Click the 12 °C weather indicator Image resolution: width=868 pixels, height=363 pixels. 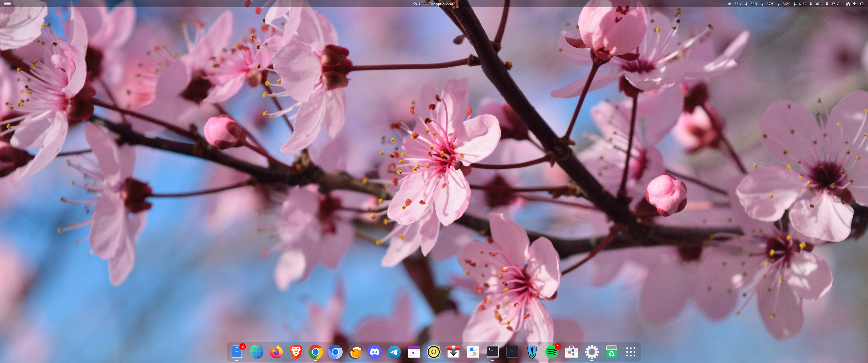[420, 4]
